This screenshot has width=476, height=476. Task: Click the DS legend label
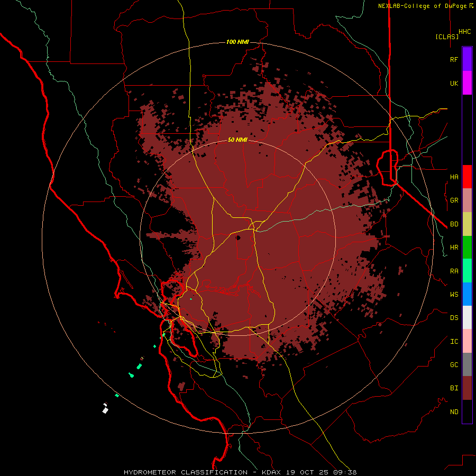pos(454,317)
